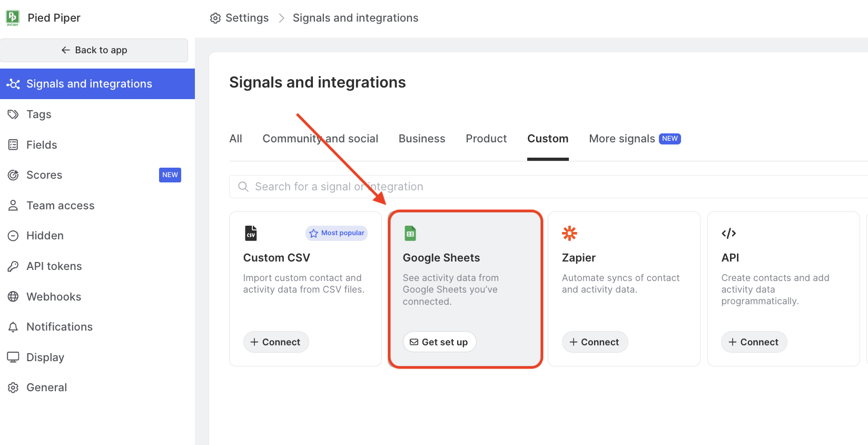The width and height of the screenshot is (868, 445).
Task: Click the Zapier orange asterisk icon
Action: (569, 233)
